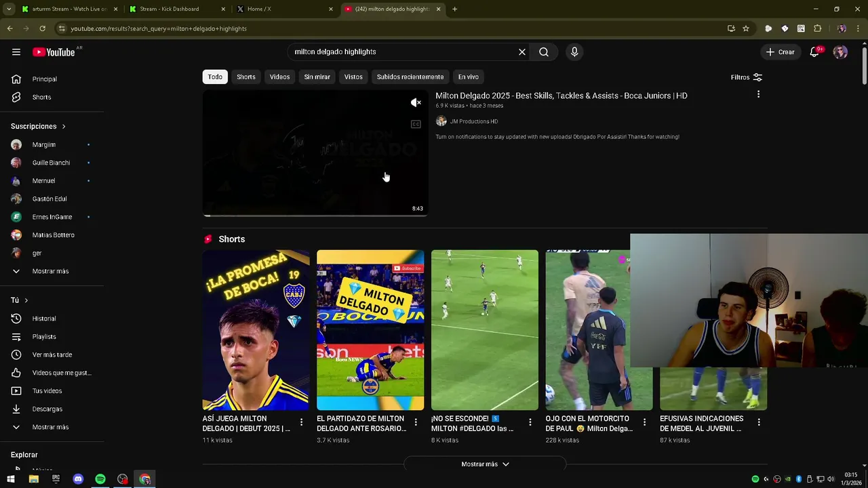The width and height of the screenshot is (868, 488).
Task: Open options for ASÍ JUEGA MILTON short
Action: [x=301, y=422]
